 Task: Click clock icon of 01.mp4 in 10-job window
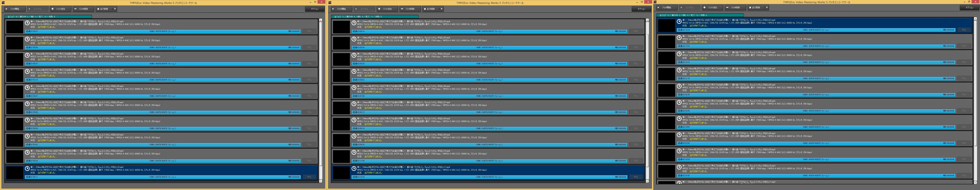[27, 23]
